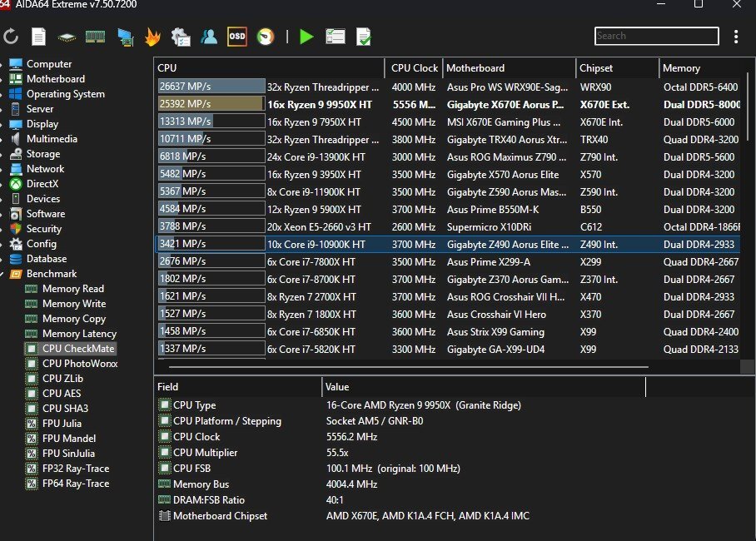The width and height of the screenshot is (756, 541).
Task: Start the benchmark with the green play button
Action: coord(306,37)
